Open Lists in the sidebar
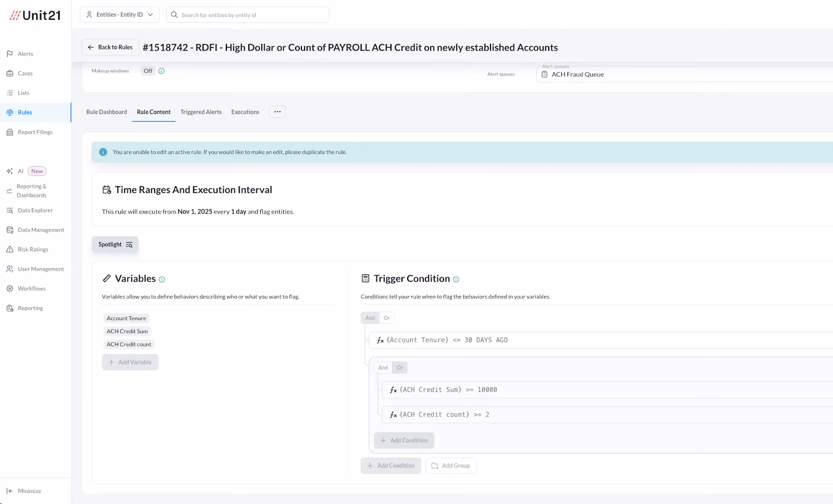The width and height of the screenshot is (833, 504). pos(23,93)
